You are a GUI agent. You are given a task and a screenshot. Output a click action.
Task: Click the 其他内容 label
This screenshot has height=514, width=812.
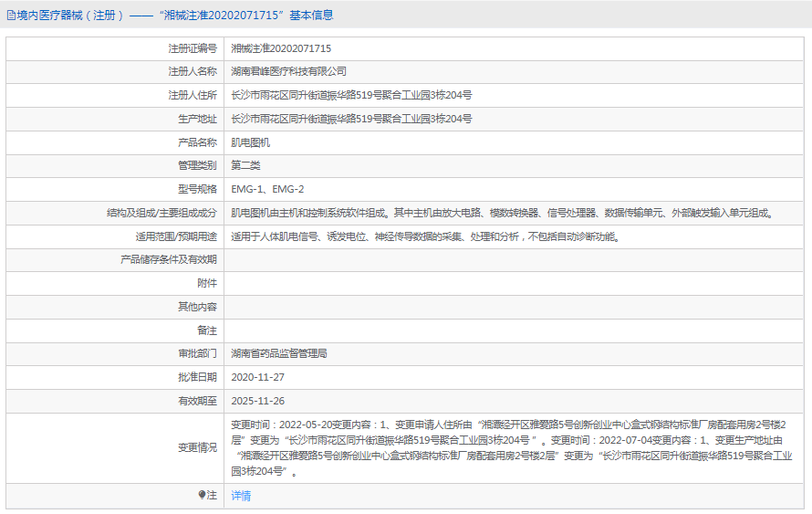(197, 307)
